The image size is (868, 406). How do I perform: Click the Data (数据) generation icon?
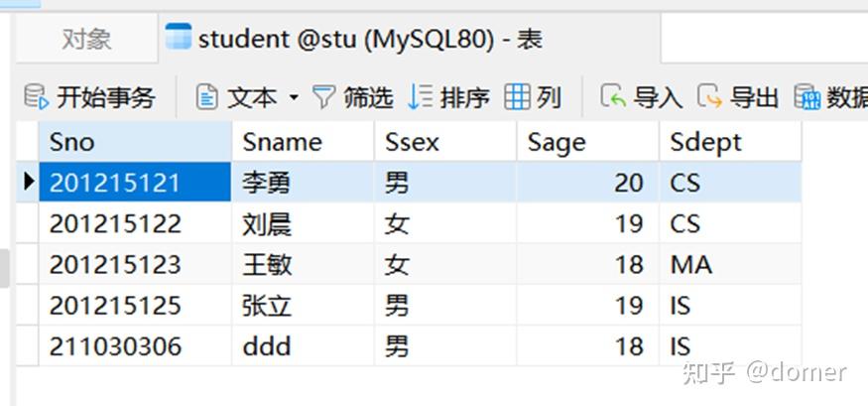click(807, 97)
